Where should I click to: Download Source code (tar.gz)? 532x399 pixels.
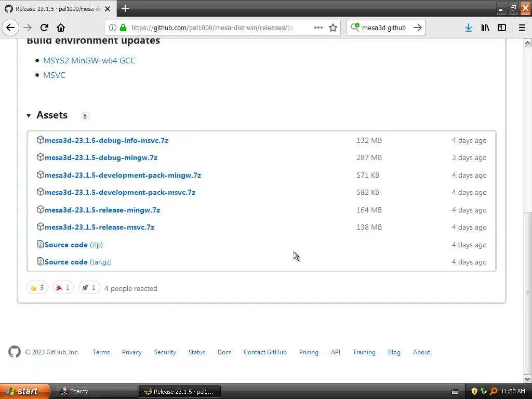[78, 262]
